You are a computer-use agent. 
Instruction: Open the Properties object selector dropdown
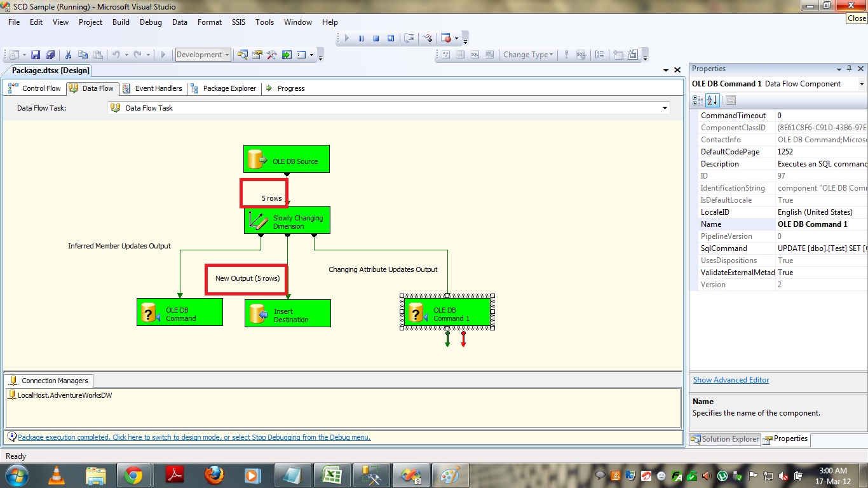(862, 84)
